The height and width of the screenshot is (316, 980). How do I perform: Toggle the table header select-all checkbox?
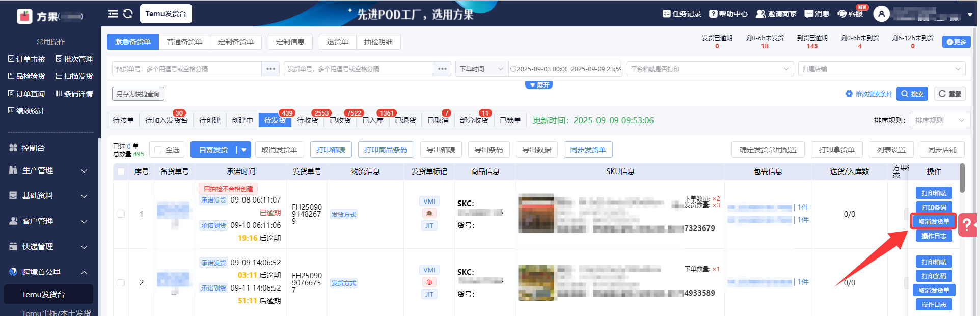pyautogui.click(x=121, y=171)
